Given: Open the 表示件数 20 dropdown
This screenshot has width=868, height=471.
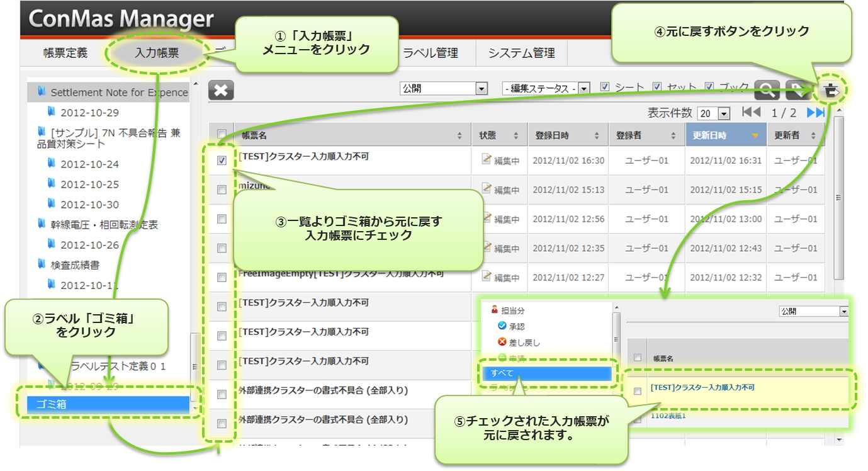Looking at the screenshot, I should click(x=714, y=114).
